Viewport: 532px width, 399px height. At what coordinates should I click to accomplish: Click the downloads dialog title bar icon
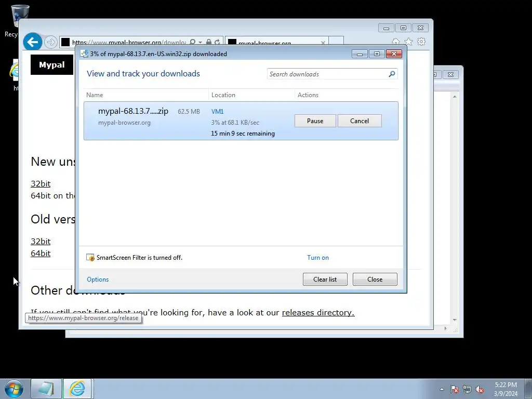84,54
